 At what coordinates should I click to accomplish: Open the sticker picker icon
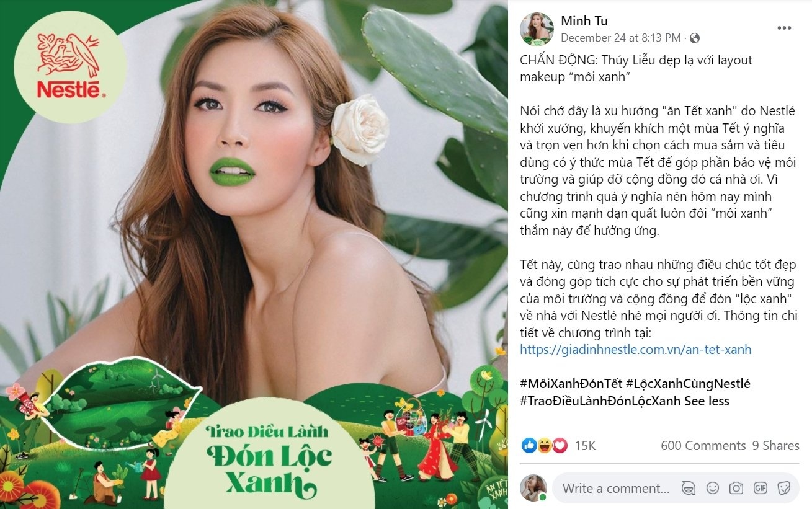[x=782, y=488]
